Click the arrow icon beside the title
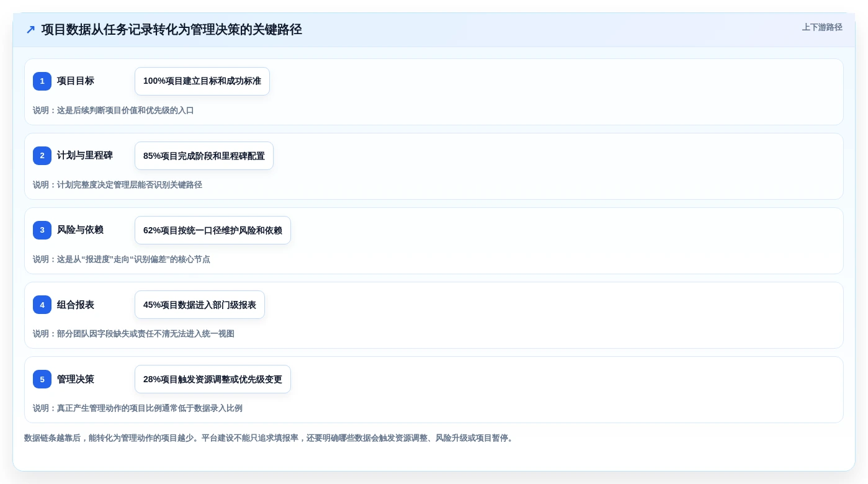 (30, 30)
